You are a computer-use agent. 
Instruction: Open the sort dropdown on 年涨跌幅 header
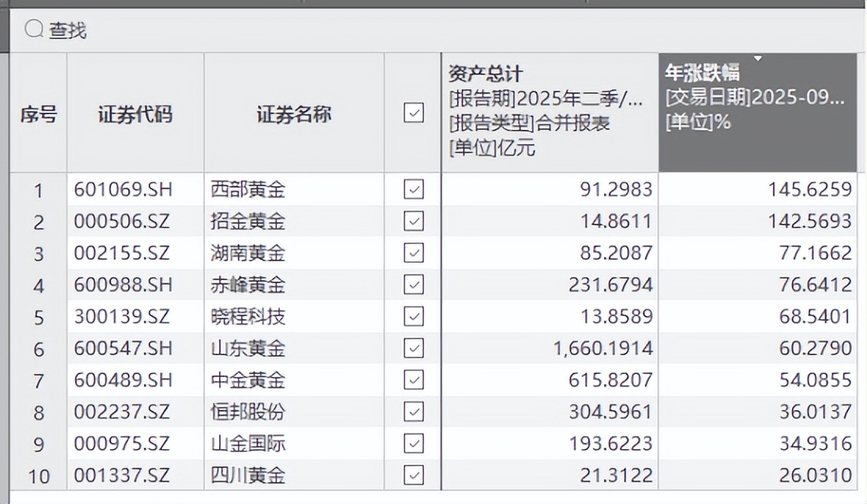click(757, 58)
